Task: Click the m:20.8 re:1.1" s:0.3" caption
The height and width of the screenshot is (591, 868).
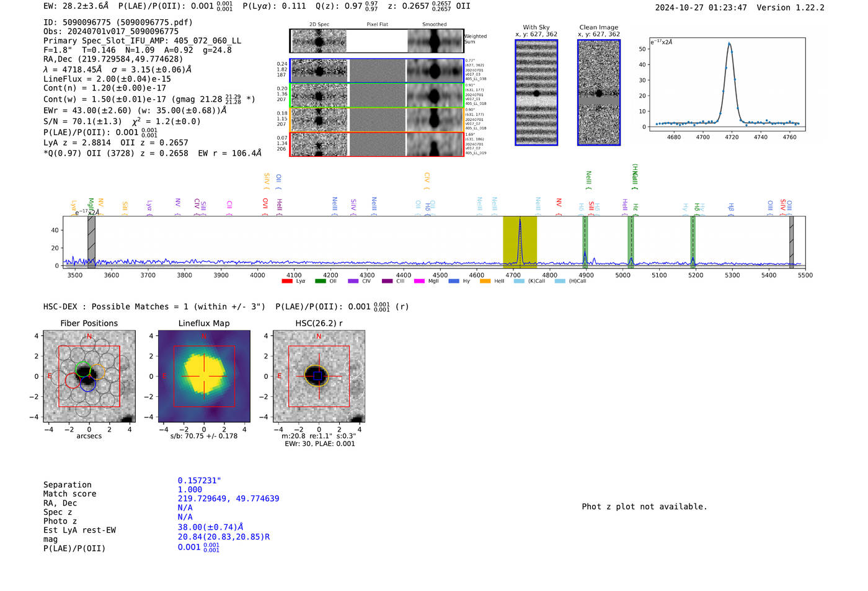Action: click(x=319, y=436)
